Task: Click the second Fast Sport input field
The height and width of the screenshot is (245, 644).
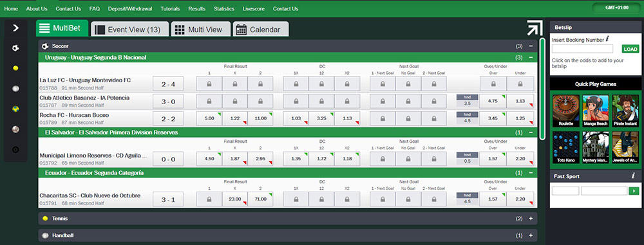Action: coord(604,191)
